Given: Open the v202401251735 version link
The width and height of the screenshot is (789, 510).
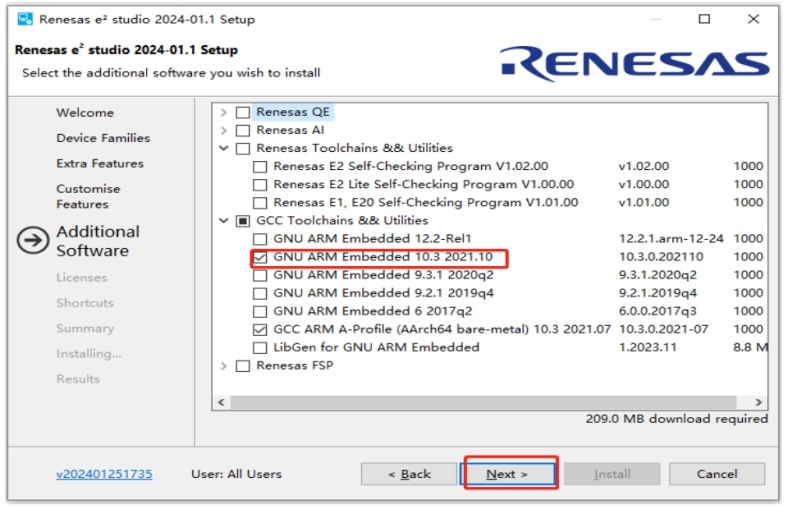Looking at the screenshot, I should (104, 474).
